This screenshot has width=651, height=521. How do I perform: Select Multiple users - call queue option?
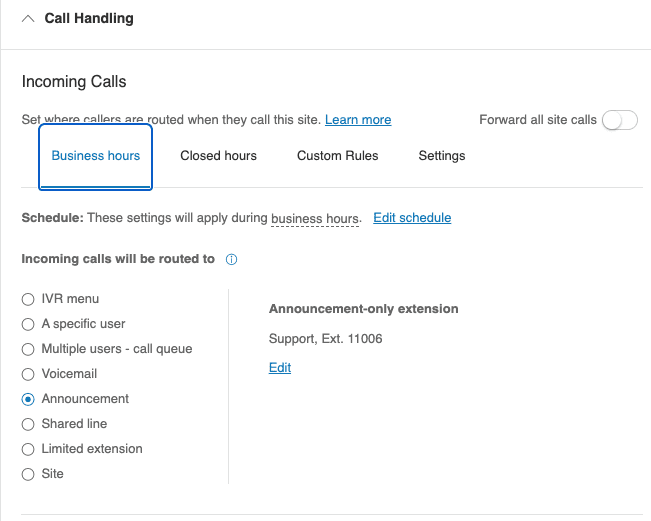tap(28, 349)
